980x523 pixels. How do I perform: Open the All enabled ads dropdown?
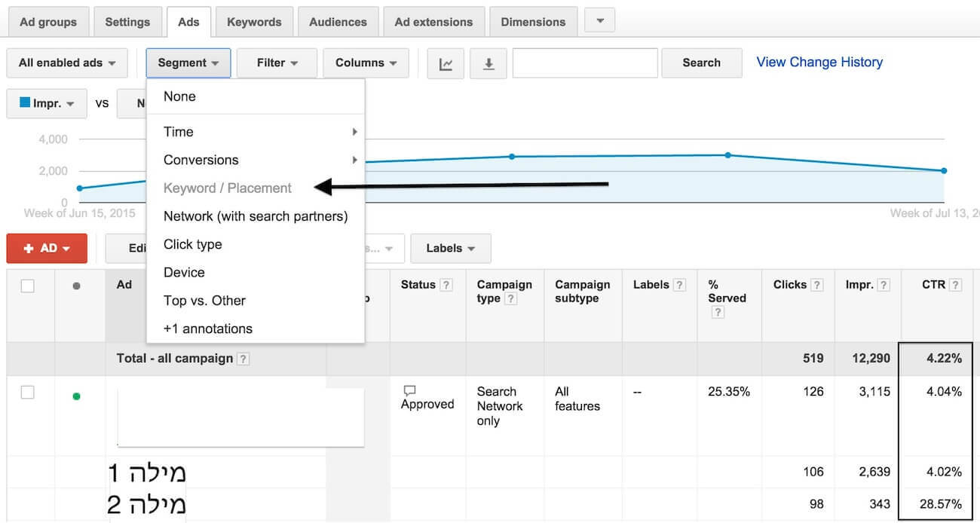[66, 63]
